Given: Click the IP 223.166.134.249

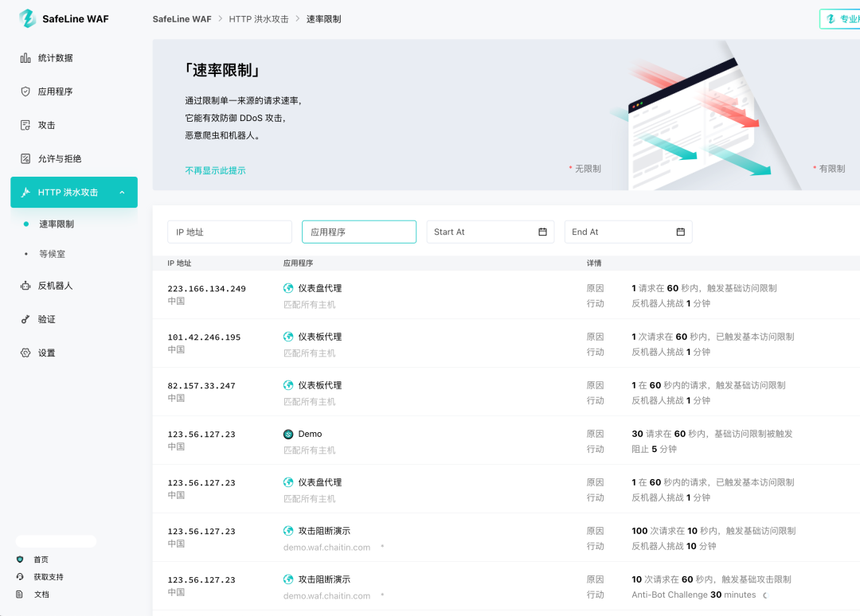Looking at the screenshot, I should pyautogui.click(x=206, y=289).
